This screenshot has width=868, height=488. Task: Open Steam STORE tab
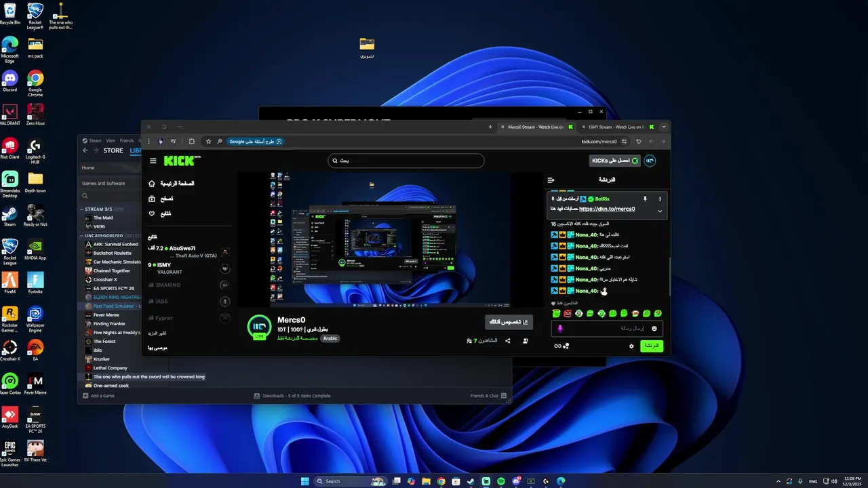(x=113, y=150)
